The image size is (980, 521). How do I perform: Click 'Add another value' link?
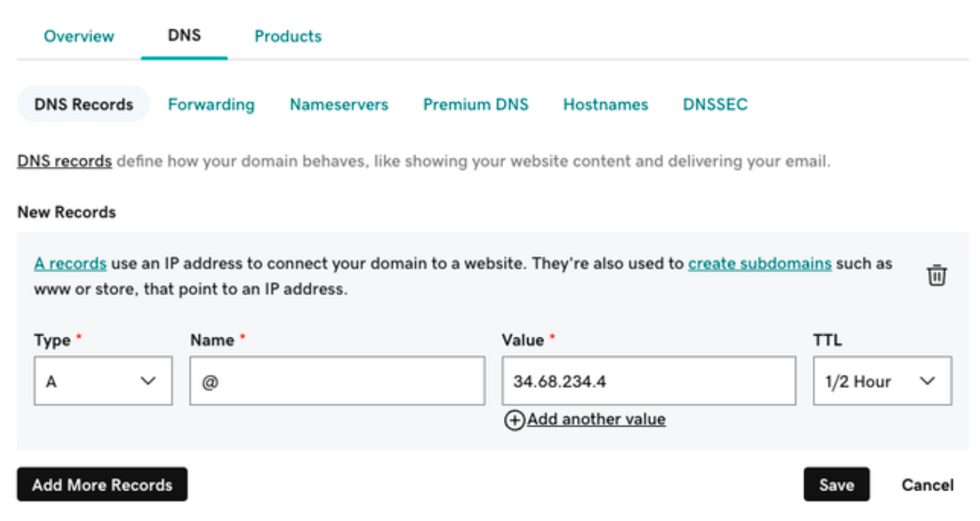click(x=596, y=420)
